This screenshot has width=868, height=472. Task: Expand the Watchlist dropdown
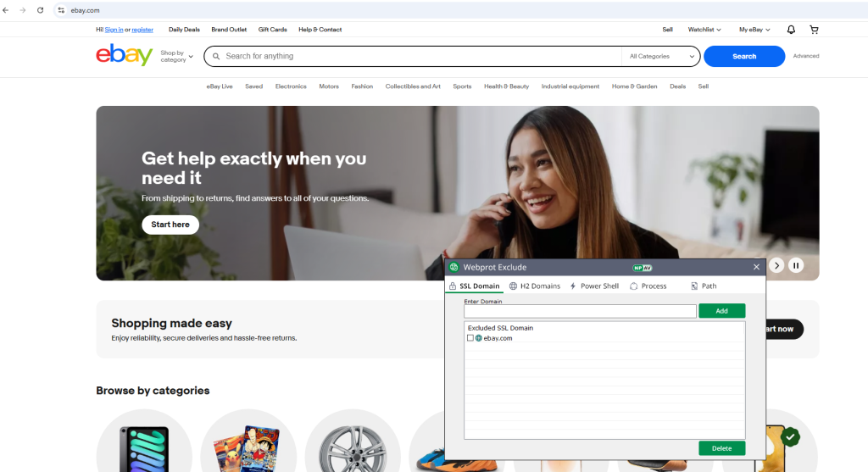click(x=704, y=30)
